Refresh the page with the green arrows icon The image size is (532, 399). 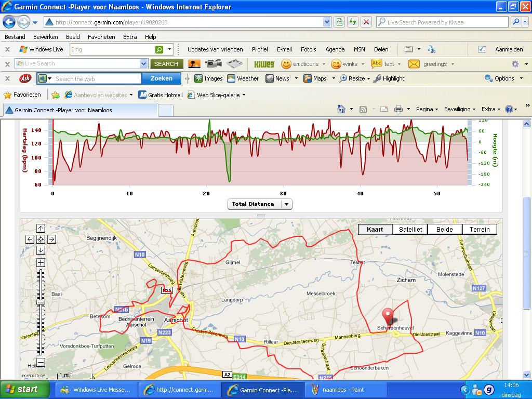click(353, 22)
